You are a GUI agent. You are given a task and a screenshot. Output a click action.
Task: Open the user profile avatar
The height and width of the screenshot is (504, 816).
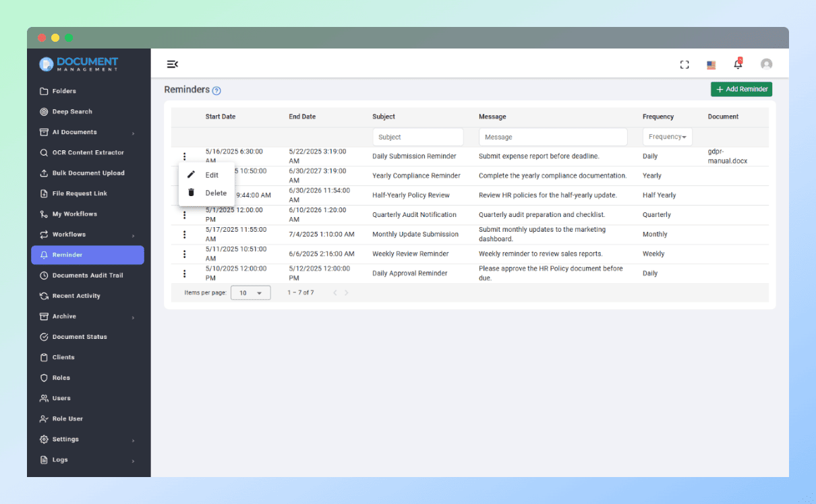point(766,65)
